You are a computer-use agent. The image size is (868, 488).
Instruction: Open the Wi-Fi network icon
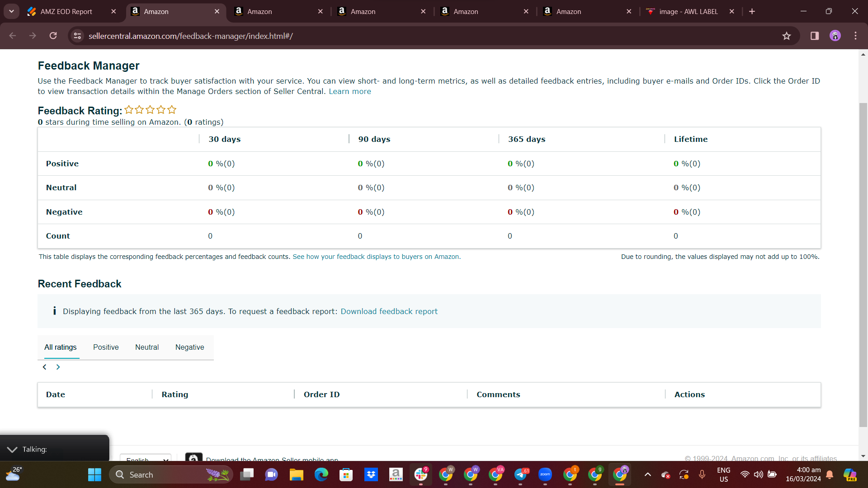[745, 474]
